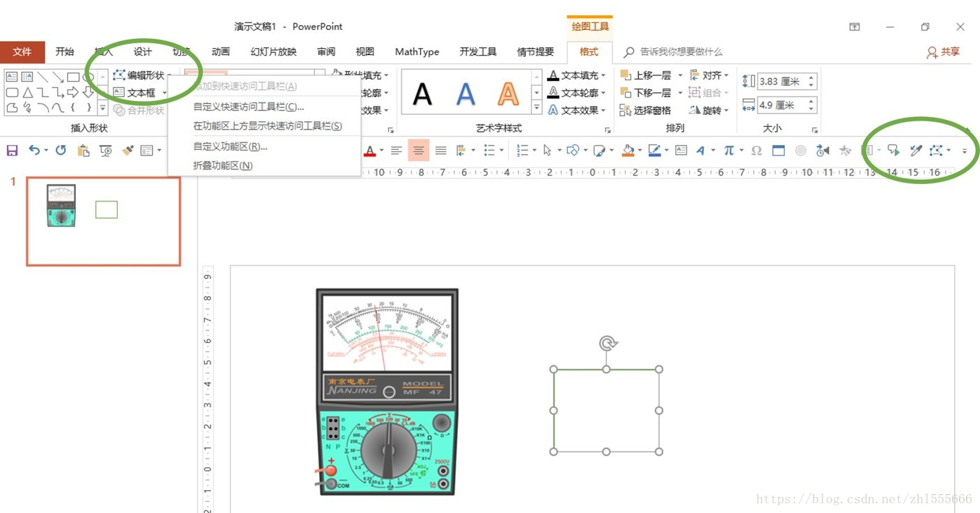
Task: Pick the straight line shape in gallery
Action: click(x=43, y=77)
